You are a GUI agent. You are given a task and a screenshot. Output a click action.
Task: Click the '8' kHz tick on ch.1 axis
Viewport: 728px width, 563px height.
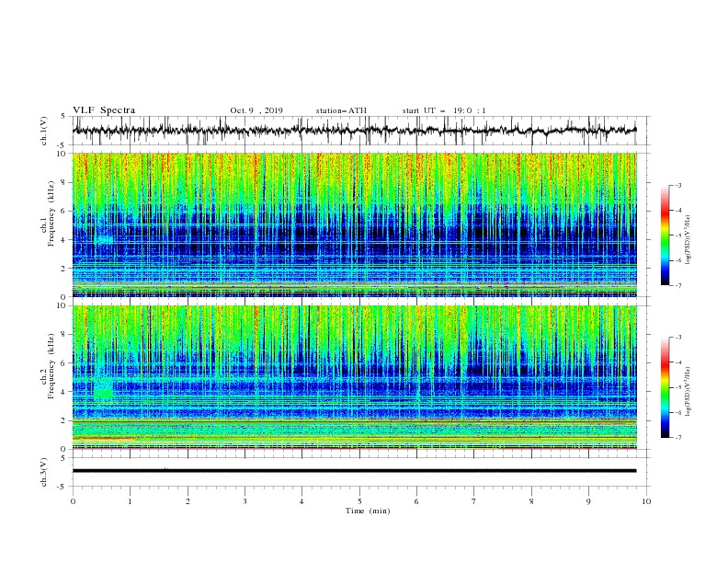click(x=64, y=182)
